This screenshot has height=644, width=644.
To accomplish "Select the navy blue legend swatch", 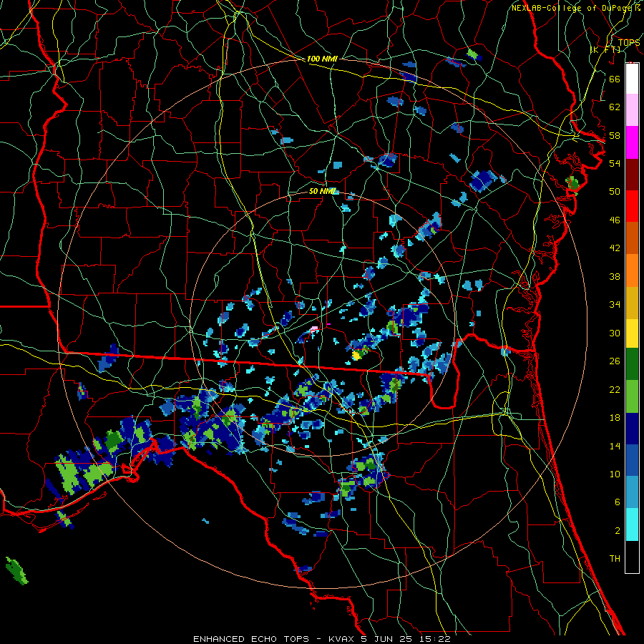I will 632,429.
